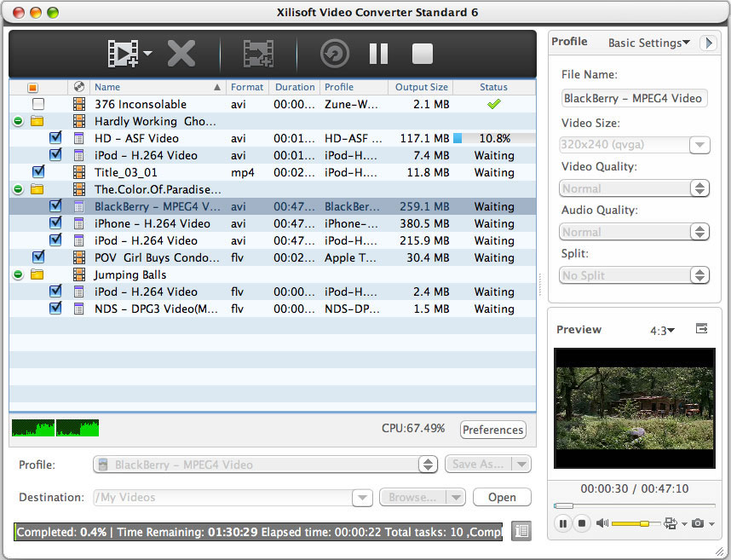This screenshot has width=731, height=560.
Task: Uncheck HD - ASF Video checkbox
Action: (x=55, y=137)
